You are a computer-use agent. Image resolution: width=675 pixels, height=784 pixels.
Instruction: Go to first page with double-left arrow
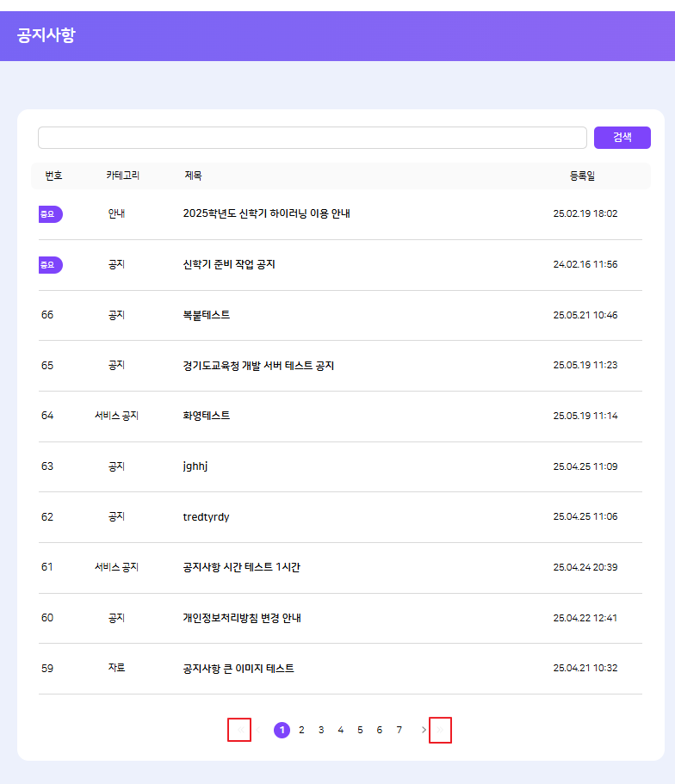(x=239, y=730)
